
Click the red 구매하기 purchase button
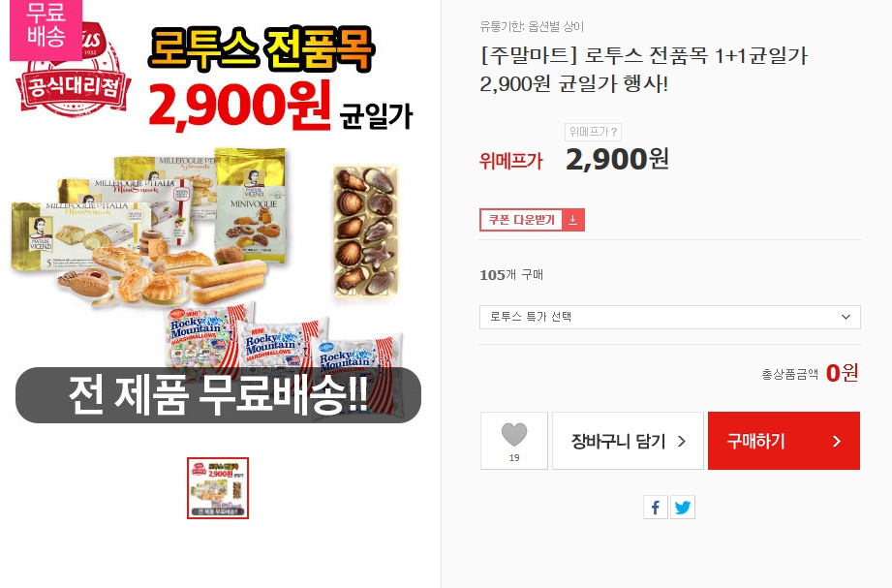(784, 441)
